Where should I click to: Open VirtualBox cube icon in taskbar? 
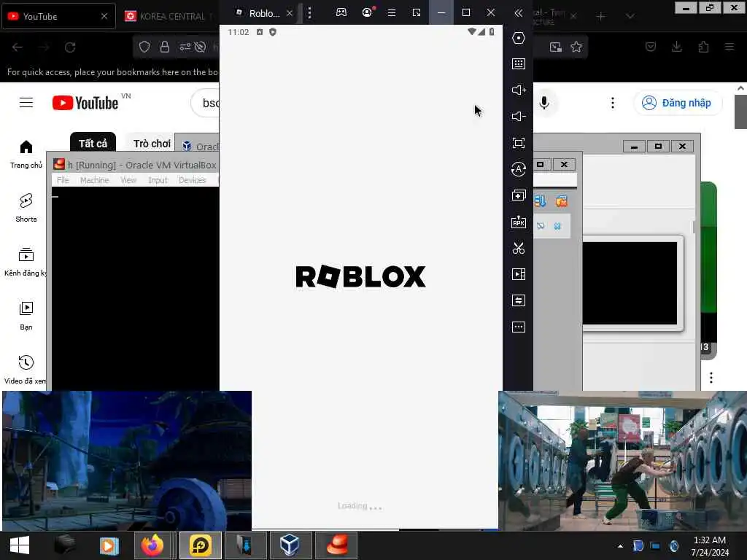[x=289, y=545]
